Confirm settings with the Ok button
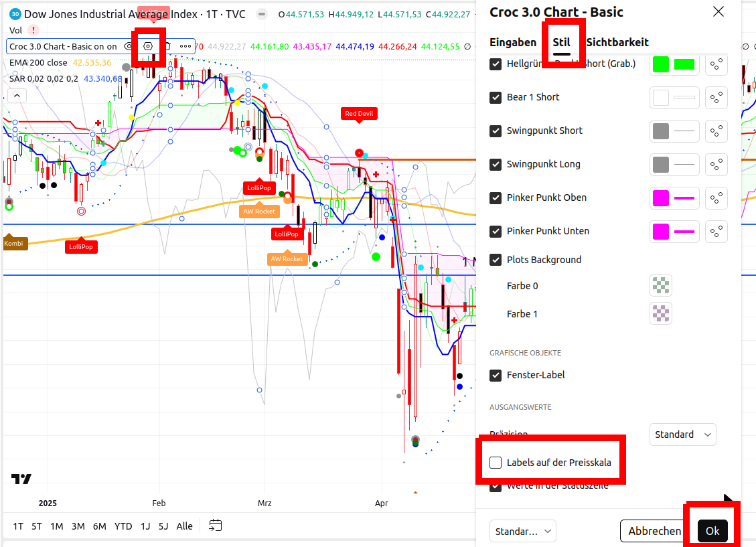This screenshot has width=756, height=547. pyautogui.click(x=712, y=532)
